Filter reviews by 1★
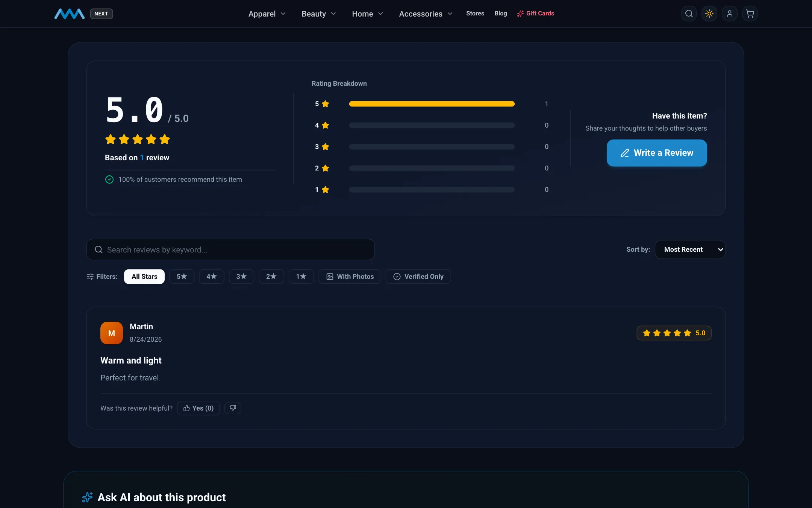 click(x=301, y=277)
